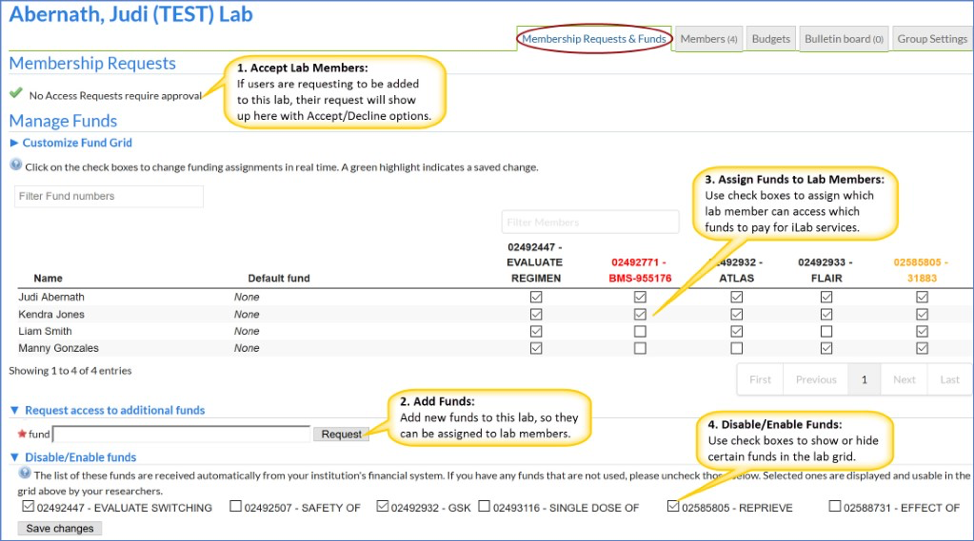
Task: Open the Bulletin board tab
Action: click(x=844, y=39)
